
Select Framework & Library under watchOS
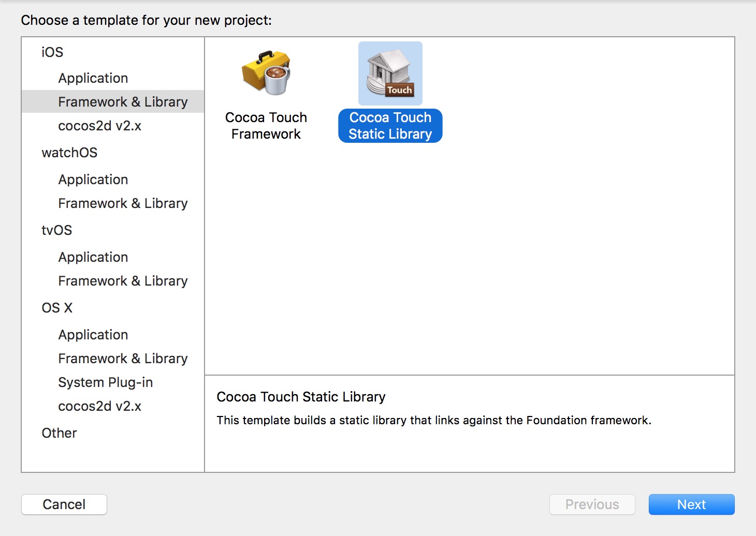click(x=123, y=203)
